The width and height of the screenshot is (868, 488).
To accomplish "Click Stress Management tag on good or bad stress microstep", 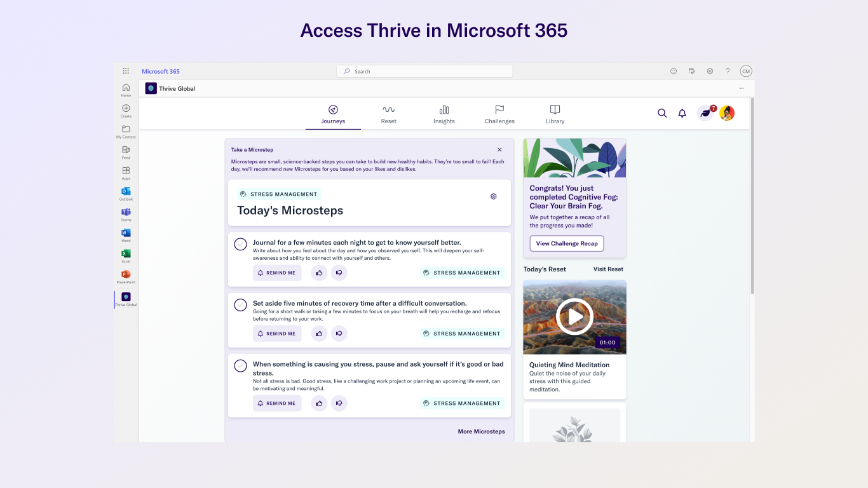I will 462,403.
